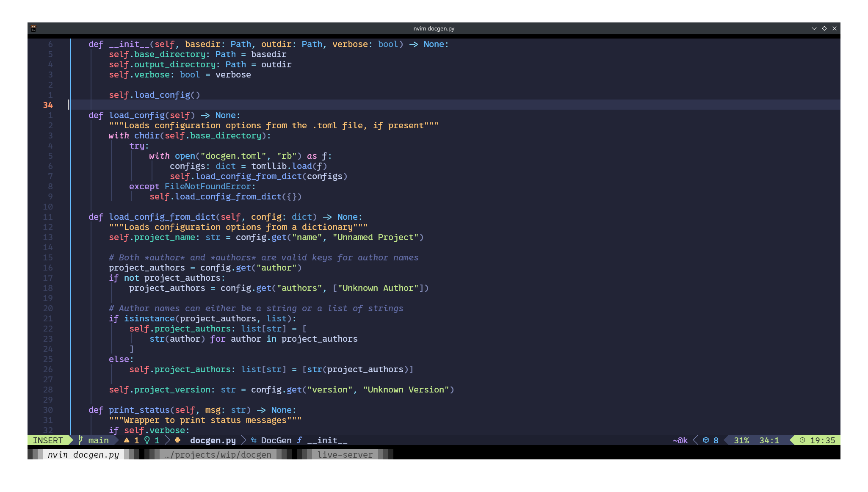This screenshot has width=868, height=492.
Task: Click the main branch name in statusline
Action: 98,440
